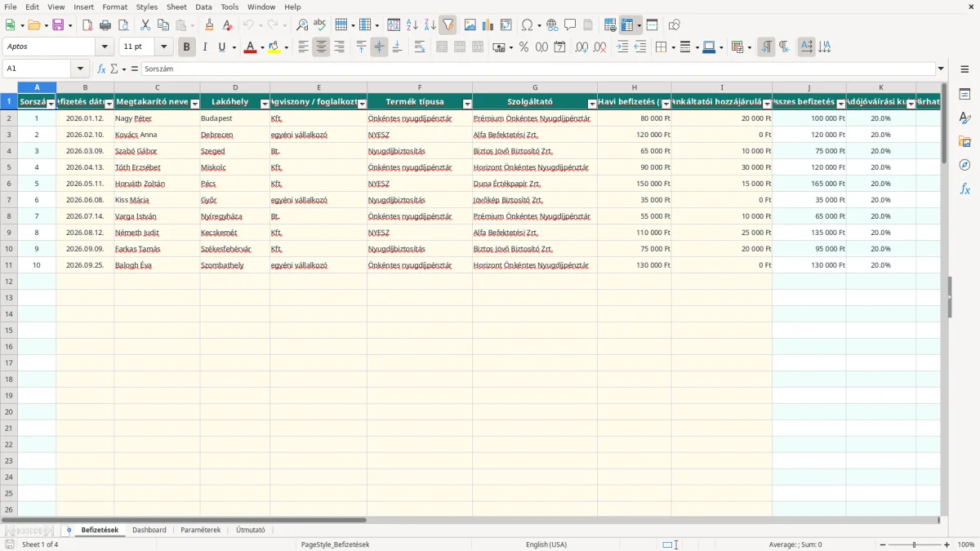The width and height of the screenshot is (980, 551).
Task: Click the Define Print Area icon
Action: [610, 25]
